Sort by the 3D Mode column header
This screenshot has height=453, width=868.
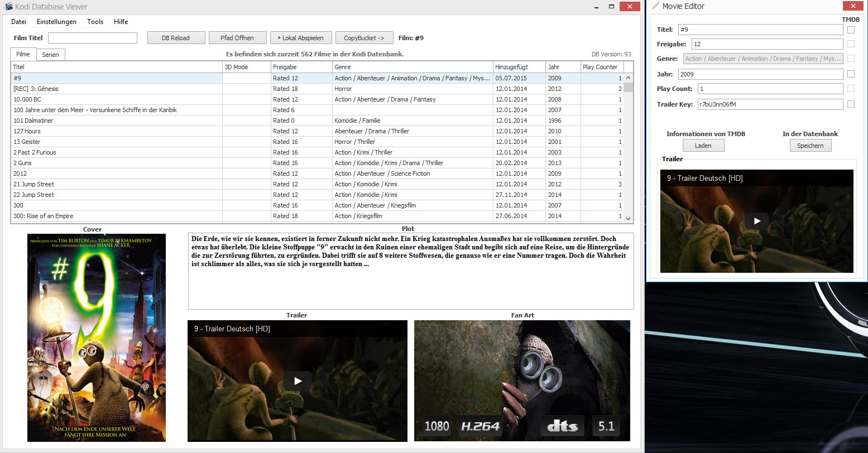tap(246, 67)
